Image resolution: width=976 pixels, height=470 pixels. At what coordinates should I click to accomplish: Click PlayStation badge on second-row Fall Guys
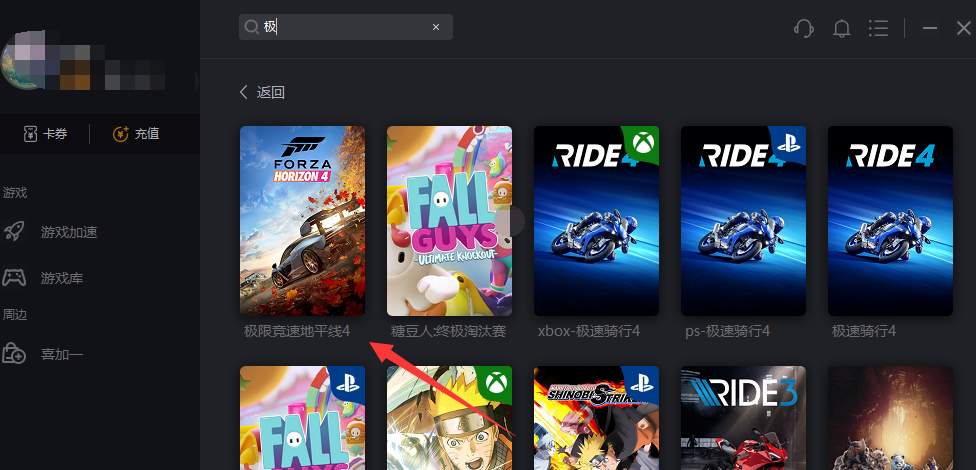click(x=349, y=382)
